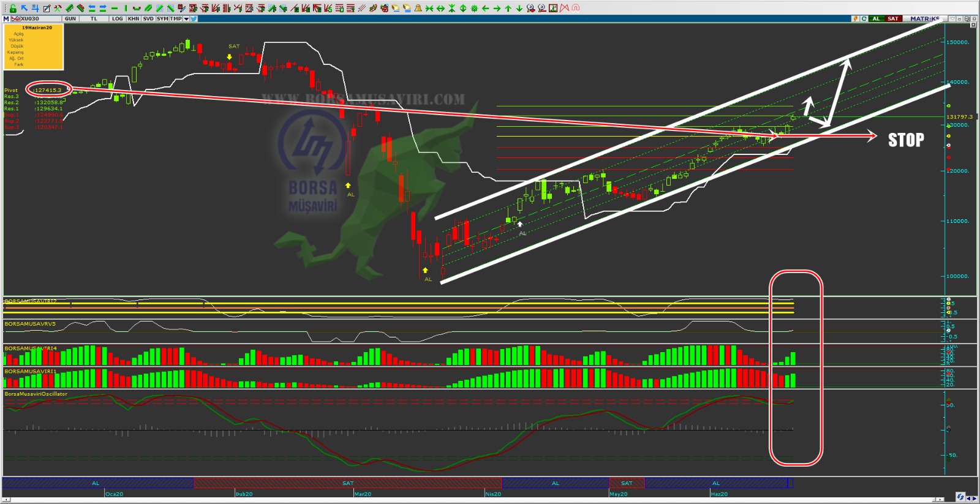The width and height of the screenshot is (980, 504).
Task: Open the TL currency selector
Action: 94,18
